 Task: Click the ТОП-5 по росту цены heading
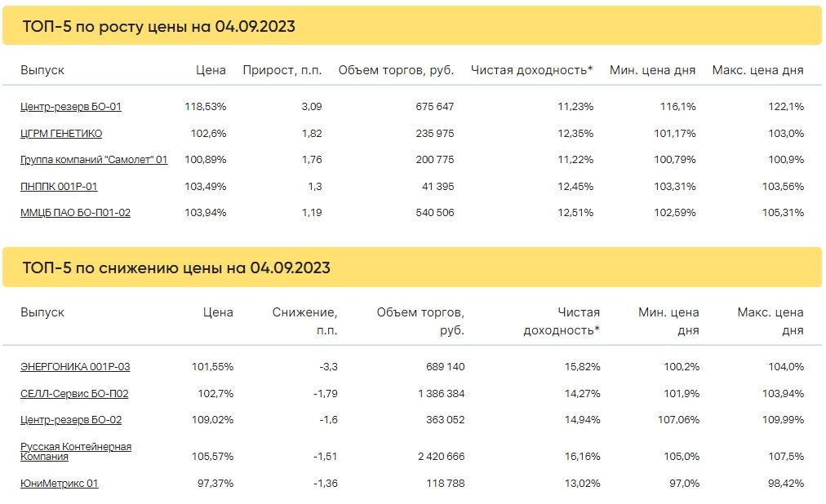(158, 27)
